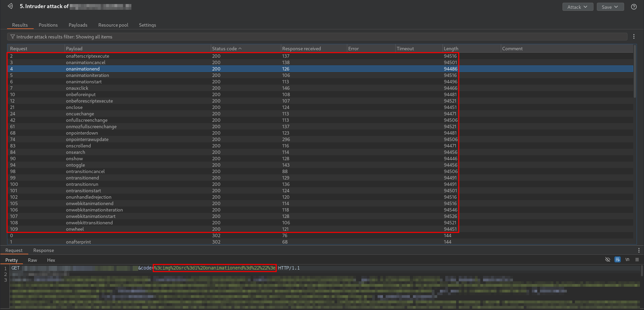Select the onmozfullscreenchange payload row
The height and width of the screenshot is (310, 644).
click(x=320, y=126)
